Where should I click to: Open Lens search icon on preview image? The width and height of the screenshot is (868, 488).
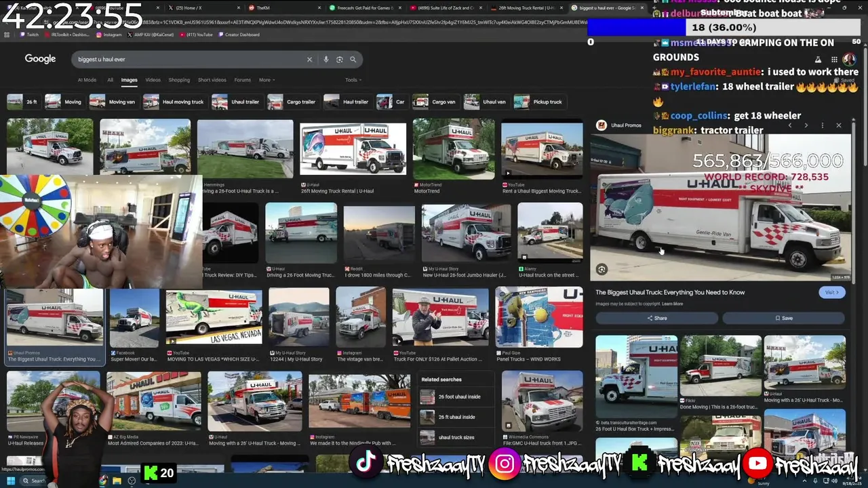tap(601, 270)
